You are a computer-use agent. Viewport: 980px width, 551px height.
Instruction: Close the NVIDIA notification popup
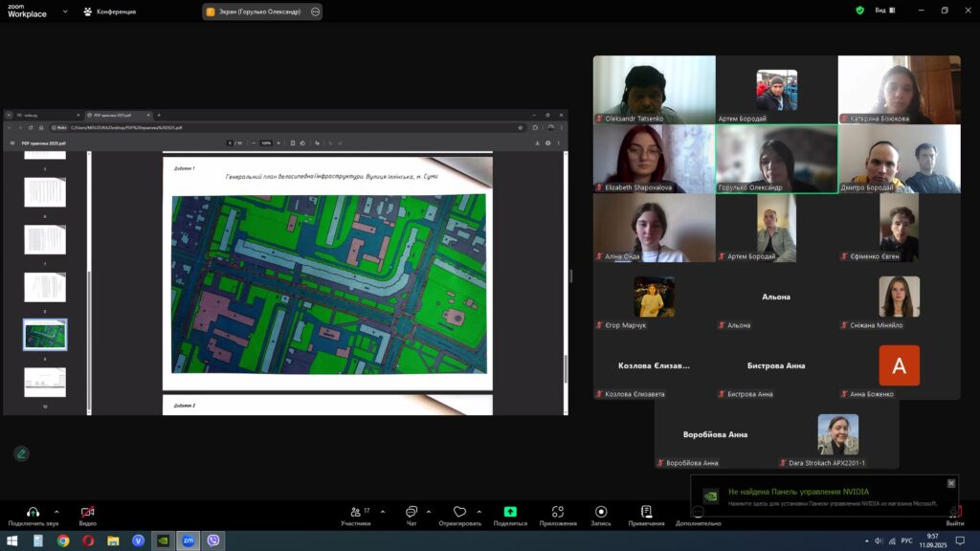951,483
